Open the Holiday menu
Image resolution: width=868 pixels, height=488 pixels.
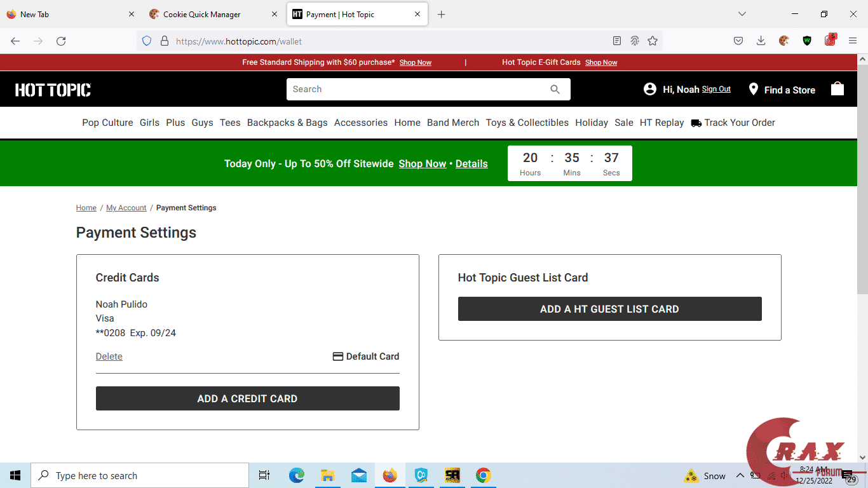pyautogui.click(x=592, y=123)
